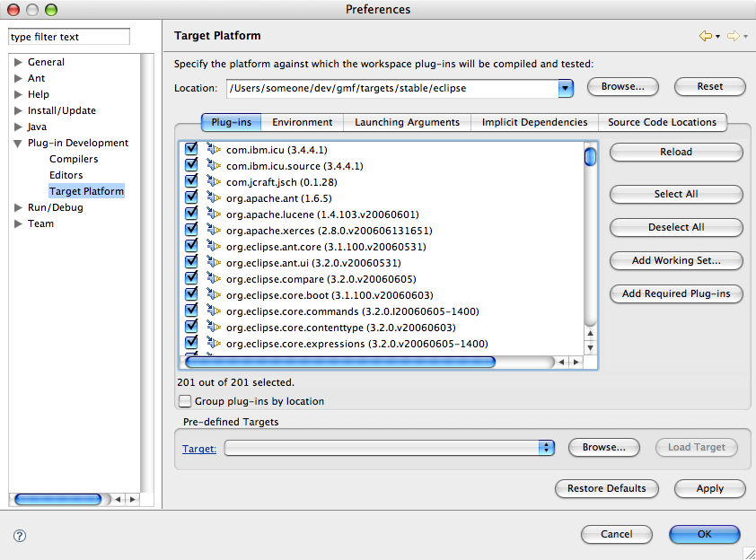Uncheck the com.ibm.icu.source plug-in checkbox
Image resolution: width=756 pixels, height=560 pixels.
click(191, 164)
